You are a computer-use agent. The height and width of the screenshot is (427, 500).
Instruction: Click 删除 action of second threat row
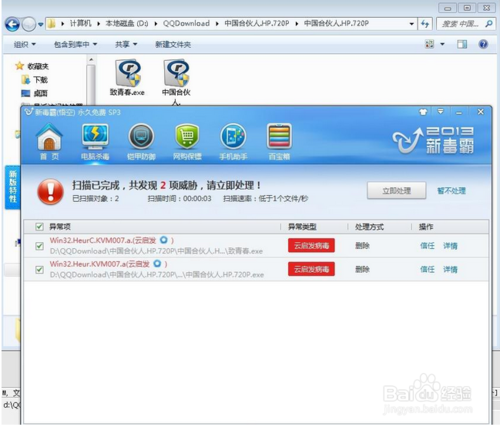(362, 269)
